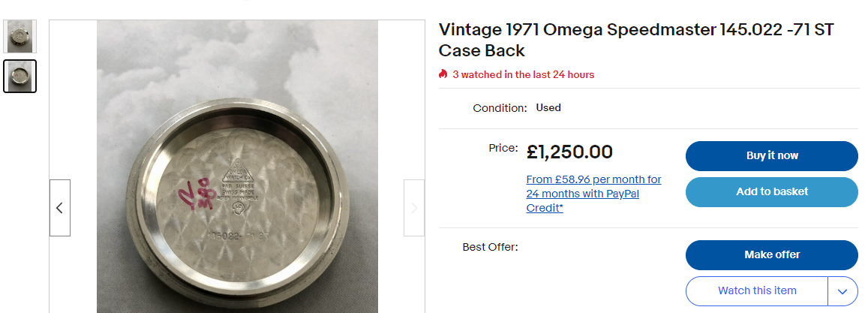Add the item to basket

click(771, 191)
